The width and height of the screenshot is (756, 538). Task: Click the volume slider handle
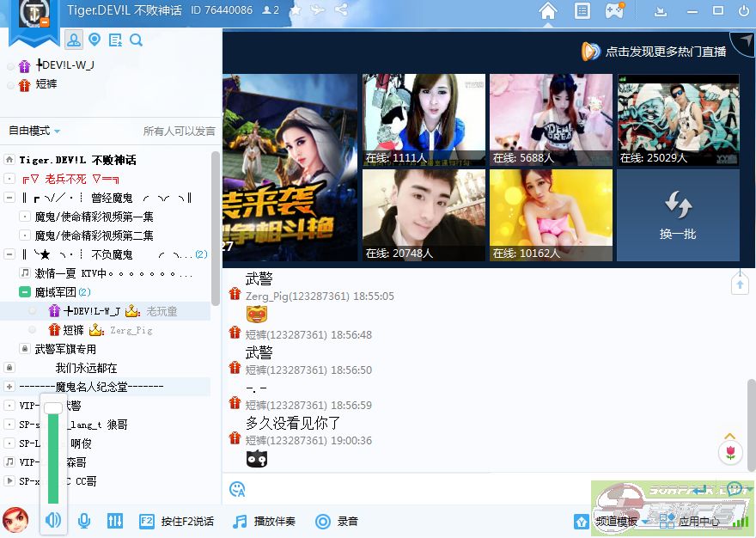pos(53,407)
